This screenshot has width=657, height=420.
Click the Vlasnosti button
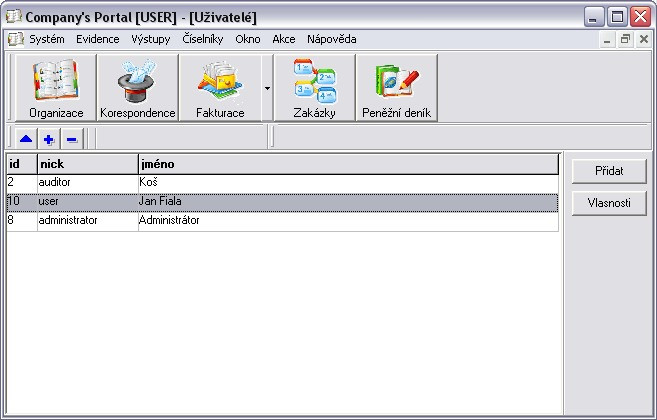coord(609,203)
